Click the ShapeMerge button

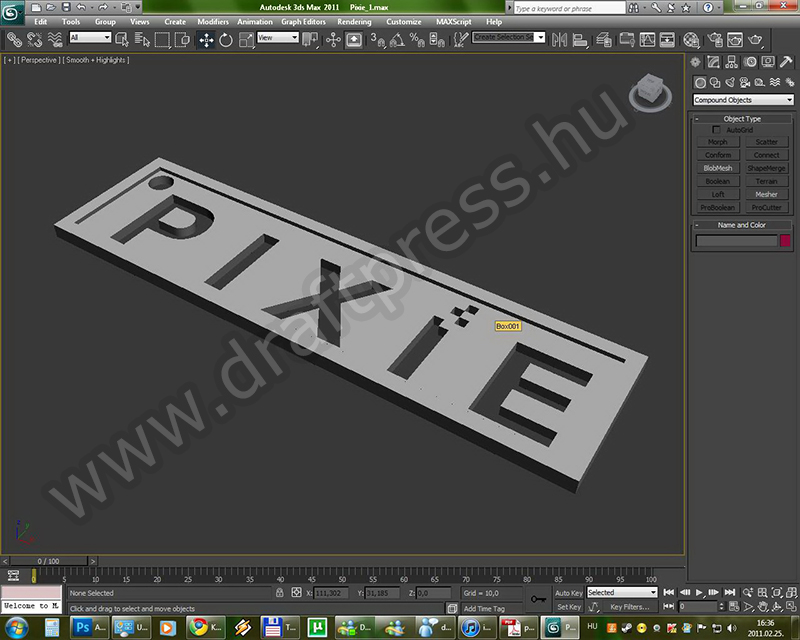(x=766, y=168)
